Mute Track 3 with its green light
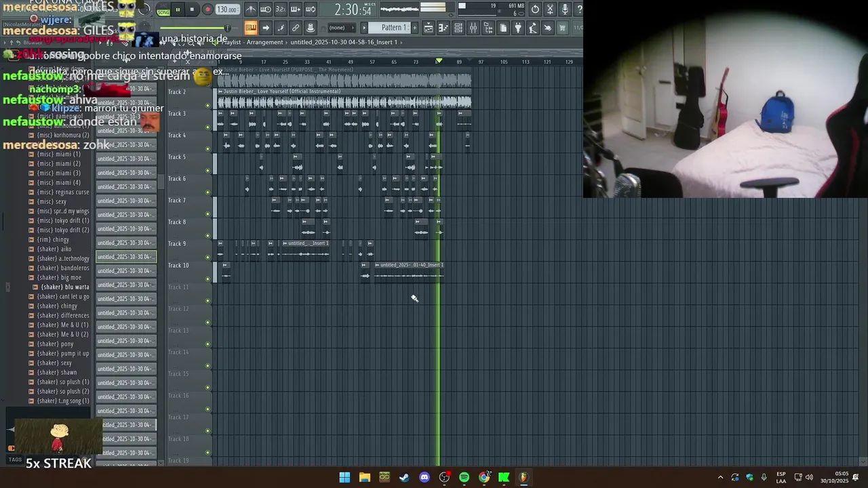This screenshot has width=868, height=488. (x=208, y=127)
